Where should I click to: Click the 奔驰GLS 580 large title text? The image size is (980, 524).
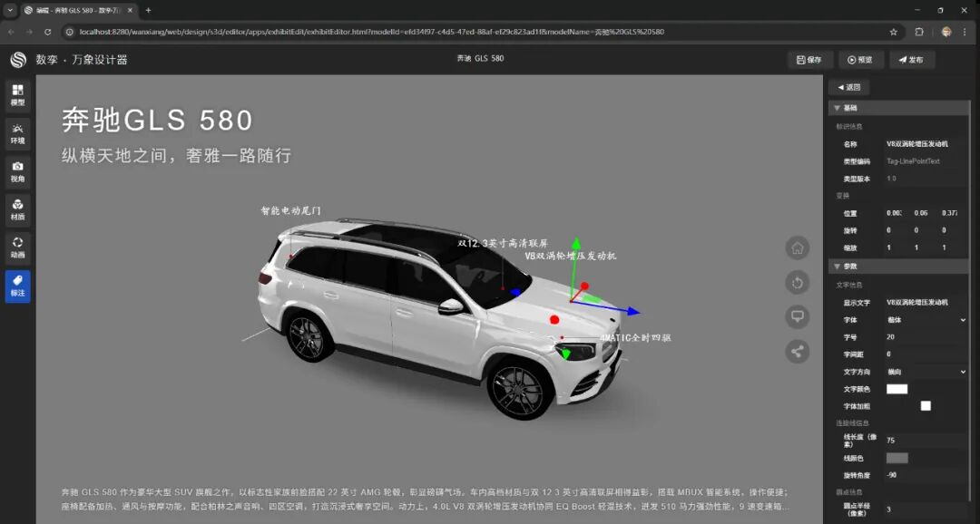point(158,120)
